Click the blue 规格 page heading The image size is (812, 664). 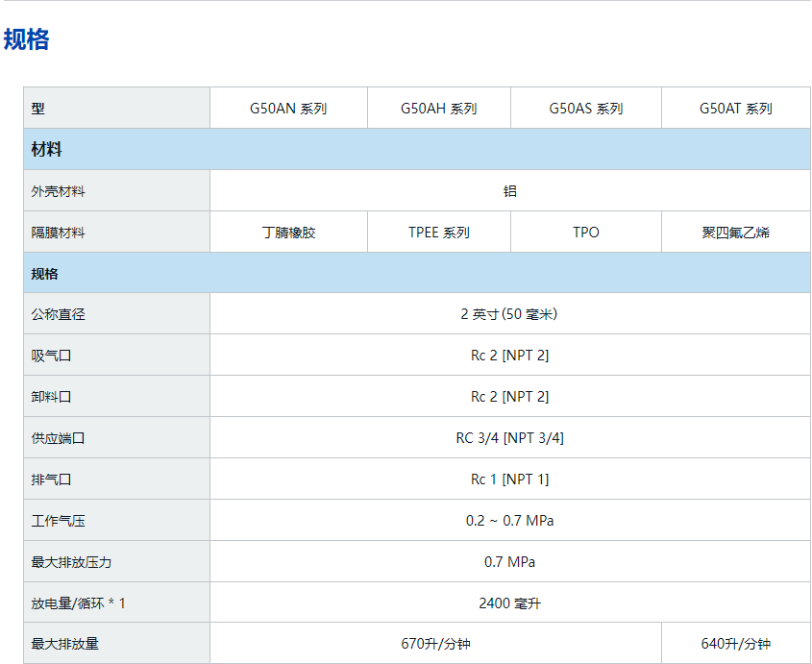27,39
